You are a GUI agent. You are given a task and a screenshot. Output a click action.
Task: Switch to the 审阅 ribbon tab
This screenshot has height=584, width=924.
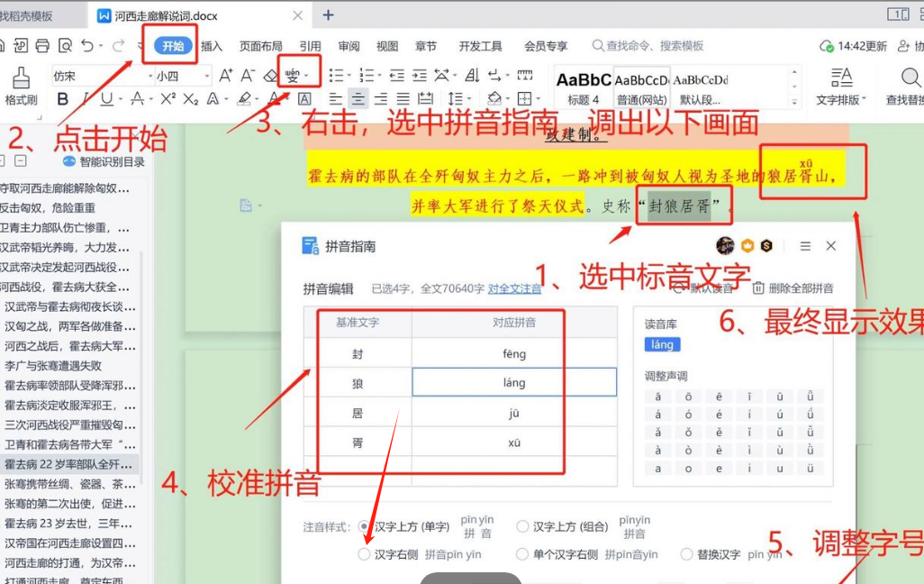click(x=349, y=46)
